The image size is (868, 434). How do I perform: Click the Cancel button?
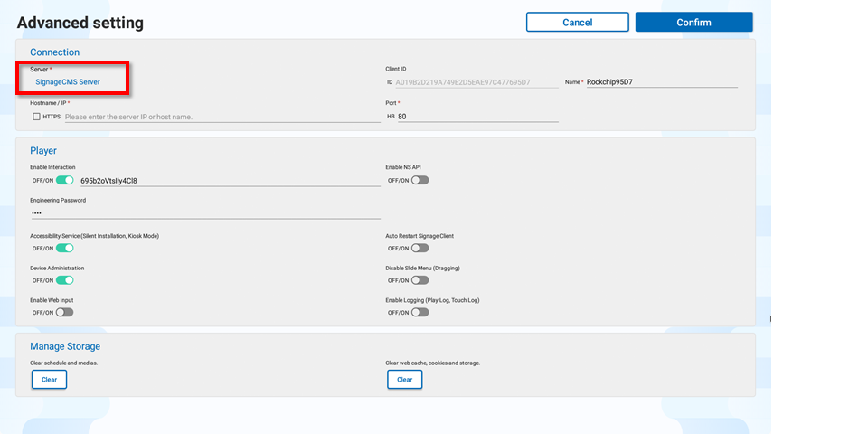577,23
